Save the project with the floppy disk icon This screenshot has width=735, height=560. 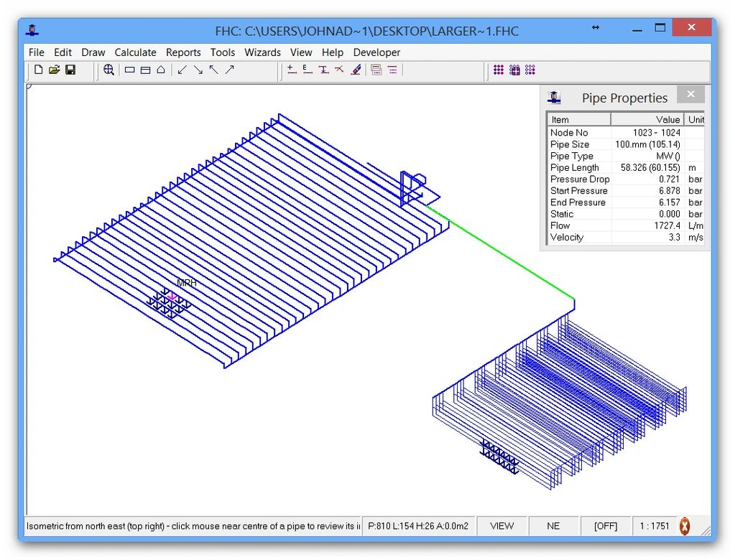(x=70, y=70)
